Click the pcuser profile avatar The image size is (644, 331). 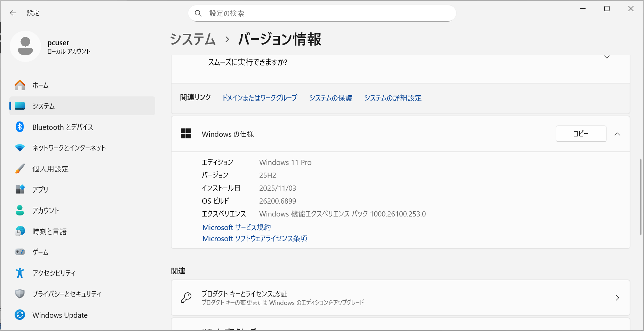25,46
